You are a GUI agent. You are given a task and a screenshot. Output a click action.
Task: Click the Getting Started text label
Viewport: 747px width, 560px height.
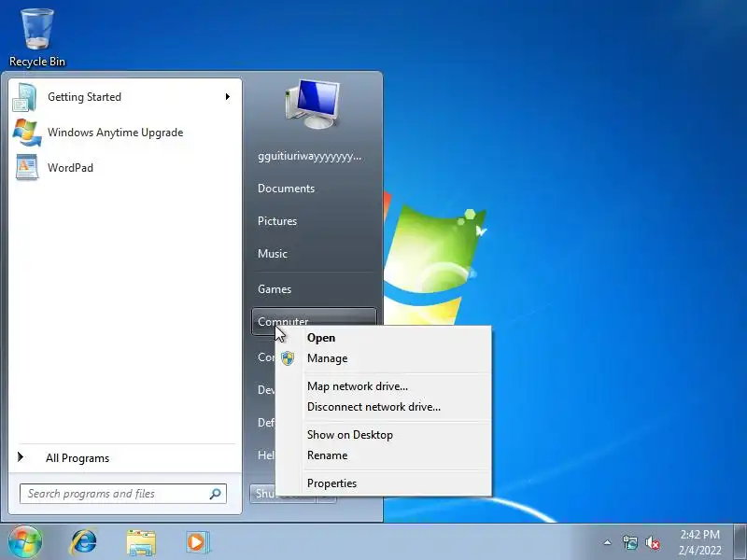(x=84, y=97)
